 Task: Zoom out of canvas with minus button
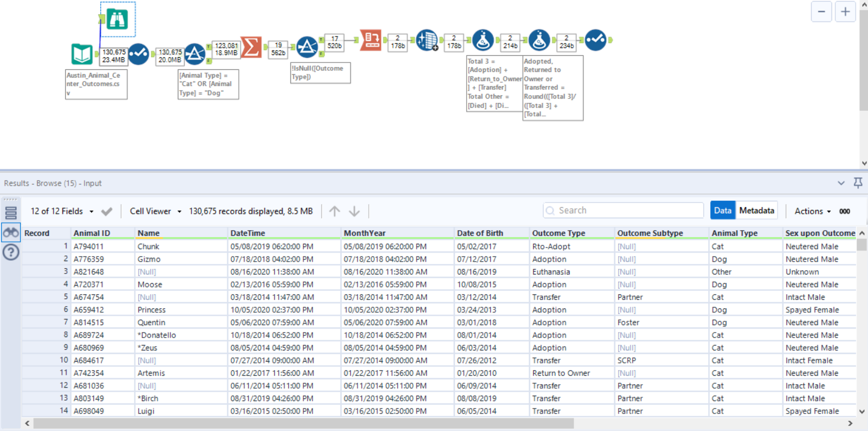(x=821, y=12)
